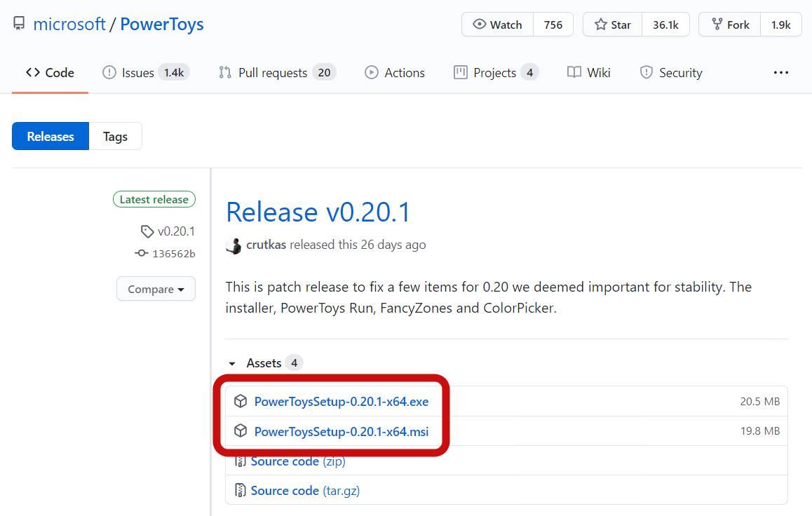Viewport: 812px width, 516px height.
Task: Click the Issues count badge 1.4k
Action: pos(174,73)
